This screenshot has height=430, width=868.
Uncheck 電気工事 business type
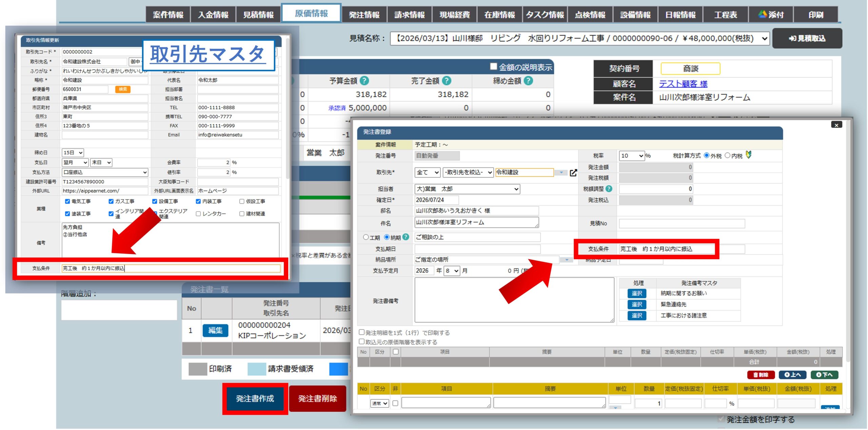67,201
